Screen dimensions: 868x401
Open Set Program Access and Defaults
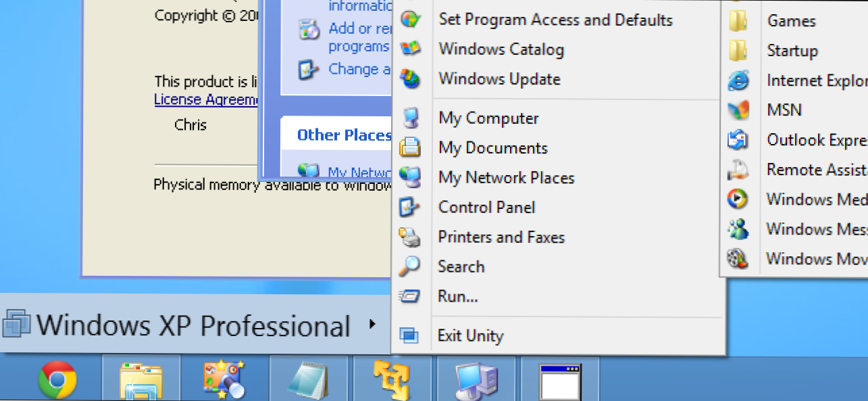(555, 20)
